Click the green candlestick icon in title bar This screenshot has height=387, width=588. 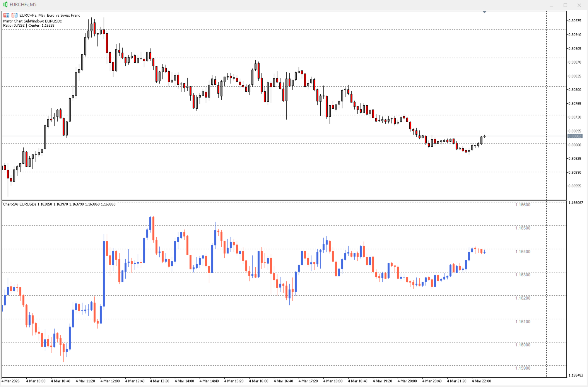click(5, 5)
